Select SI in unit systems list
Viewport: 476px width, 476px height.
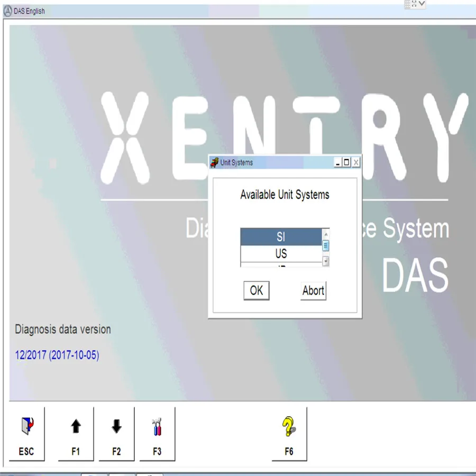281,237
